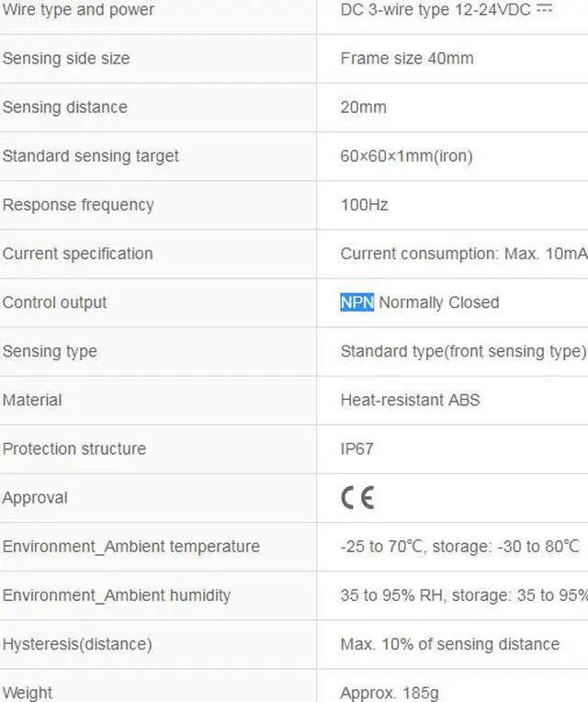This screenshot has height=702, width=588.
Task: Click the highlighted NPN text
Action: click(x=356, y=302)
